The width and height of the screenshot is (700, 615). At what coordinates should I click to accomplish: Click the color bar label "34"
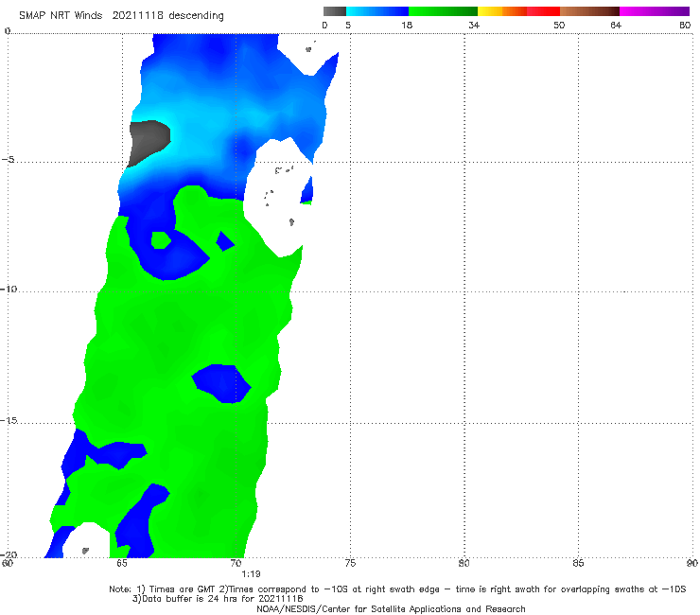click(474, 26)
